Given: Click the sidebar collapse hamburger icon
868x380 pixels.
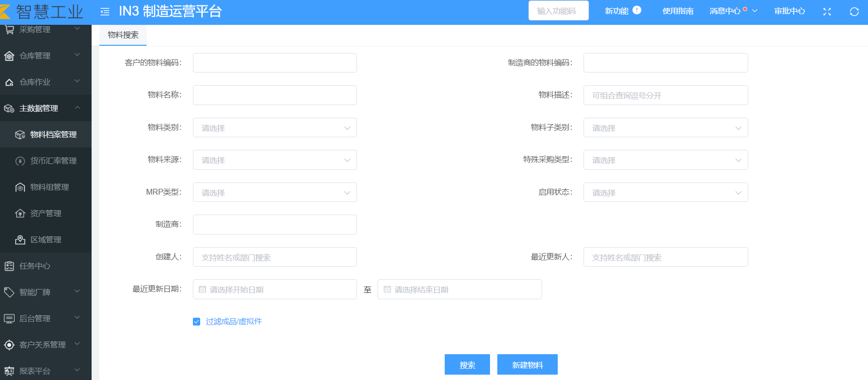Looking at the screenshot, I should (x=105, y=12).
